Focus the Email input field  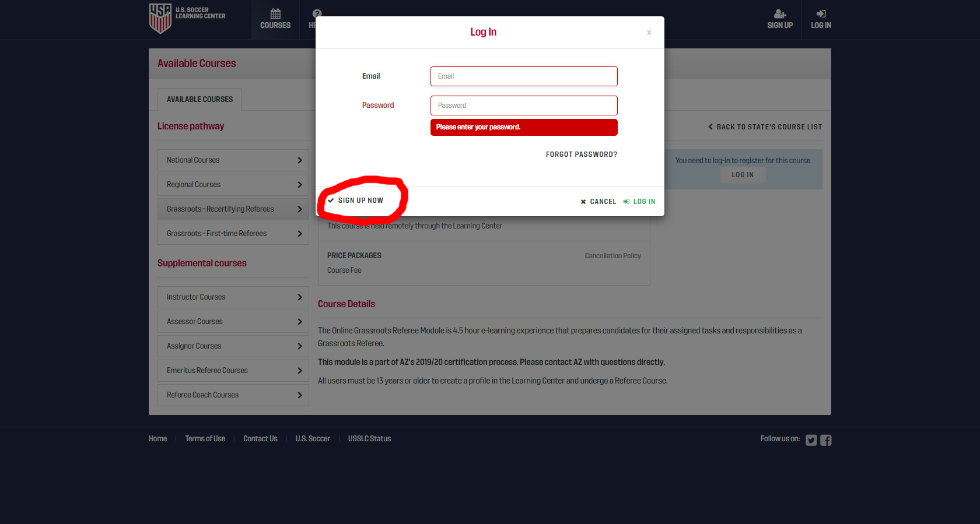pyautogui.click(x=524, y=76)
